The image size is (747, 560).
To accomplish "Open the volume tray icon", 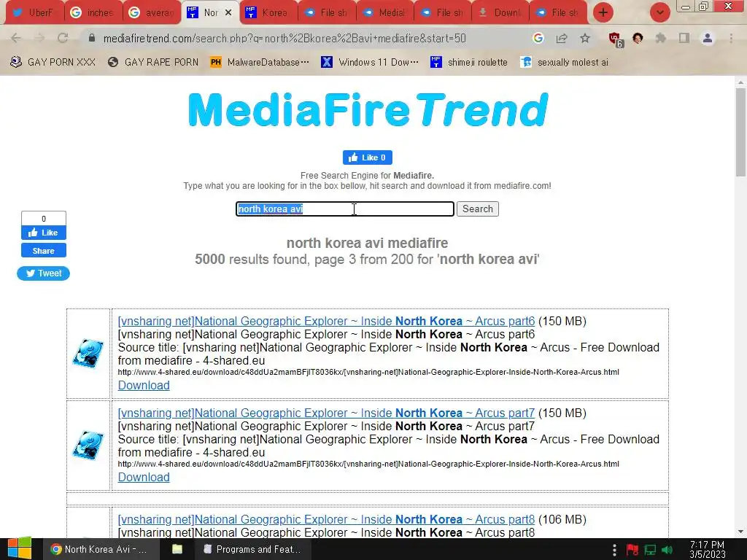I will pos(667,550).
